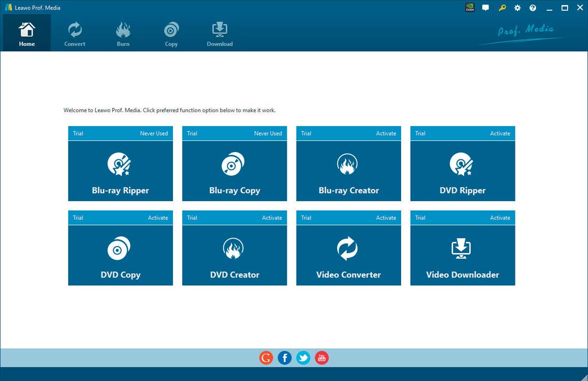Open DVD Creator flame icon
588x381 pixels.
(x=233, y=248)
